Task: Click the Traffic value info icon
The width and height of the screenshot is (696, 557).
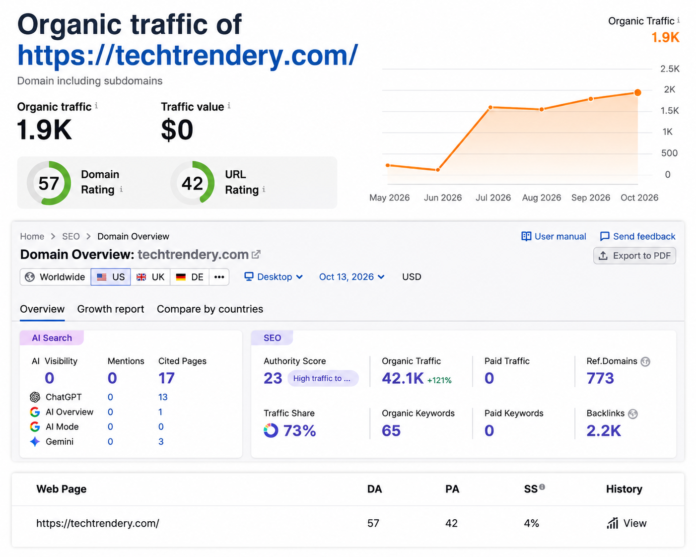Action: pyautogui.click(x=229, y=106)
